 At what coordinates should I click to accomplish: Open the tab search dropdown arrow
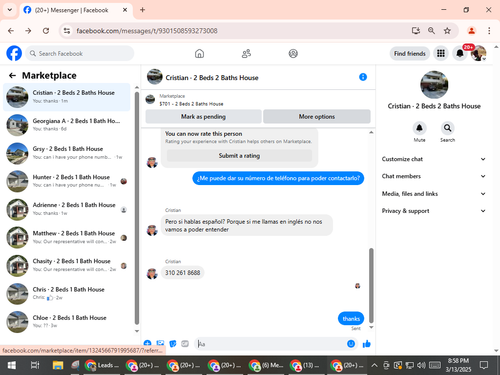(10, 10)
